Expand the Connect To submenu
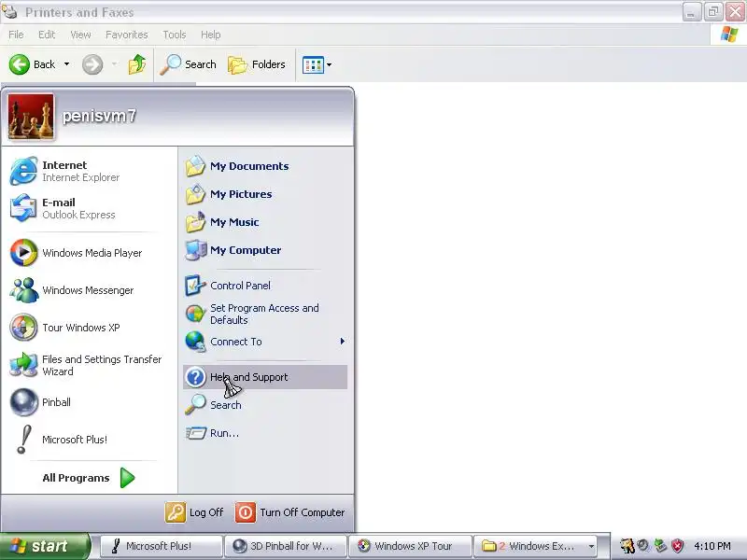 (x=265, y=342)
